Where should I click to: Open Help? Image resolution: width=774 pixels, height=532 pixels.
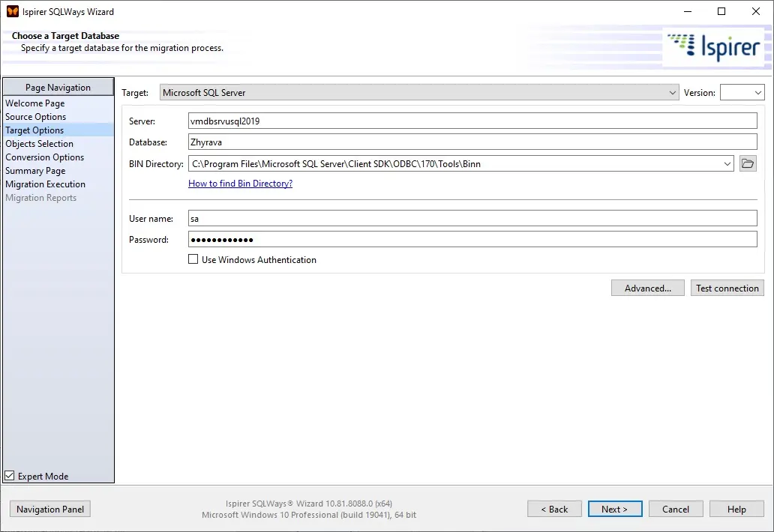tap(736, 509)
